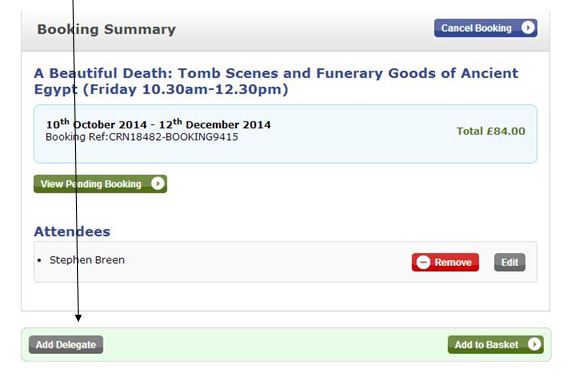The height and width of the screenshot is (388, 584).
Task: Remove attendee Stephen Breen
Action: pos(445,262)
